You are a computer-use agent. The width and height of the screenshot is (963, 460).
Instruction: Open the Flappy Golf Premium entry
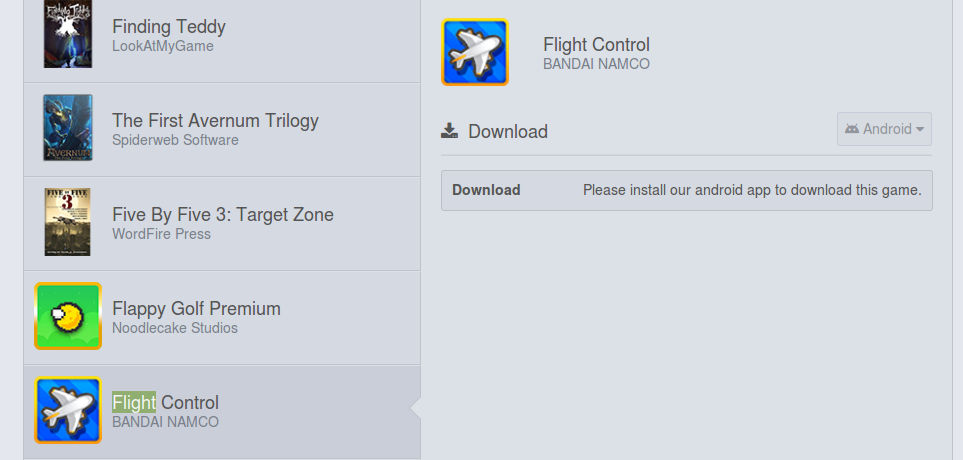click(222, 318)
